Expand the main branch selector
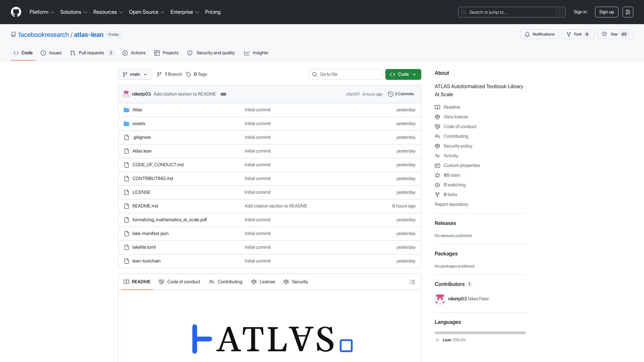The height and width of the screenshot is (362, 644). (x=135, y=74)
